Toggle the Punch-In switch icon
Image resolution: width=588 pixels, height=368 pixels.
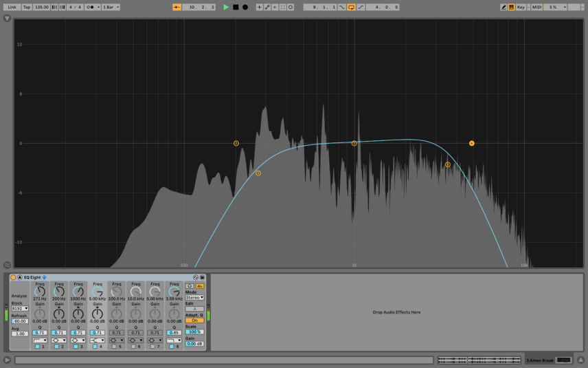(x=341, y=7)
